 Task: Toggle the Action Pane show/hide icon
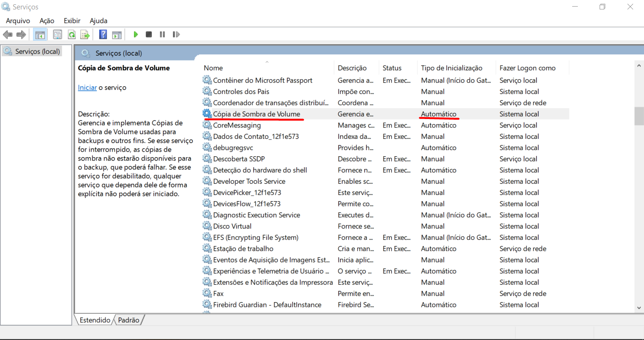click(117, 34)
